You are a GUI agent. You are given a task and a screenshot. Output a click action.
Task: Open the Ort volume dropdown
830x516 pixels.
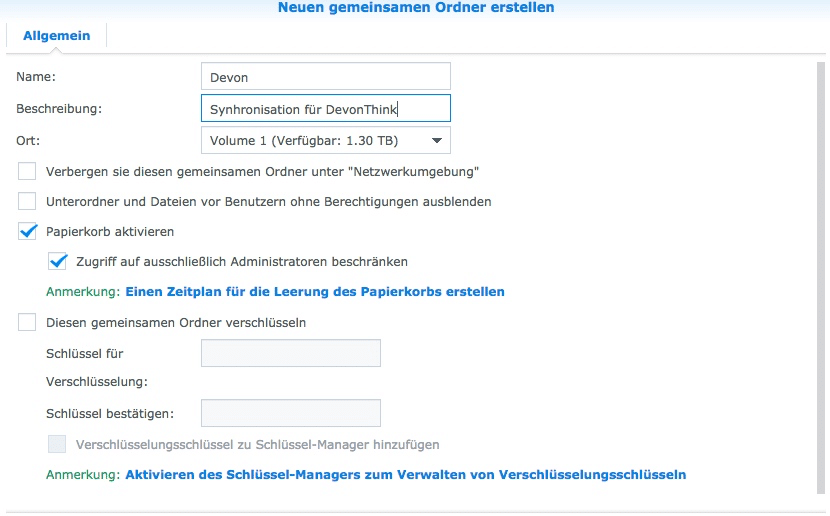(x=325, y=140)
